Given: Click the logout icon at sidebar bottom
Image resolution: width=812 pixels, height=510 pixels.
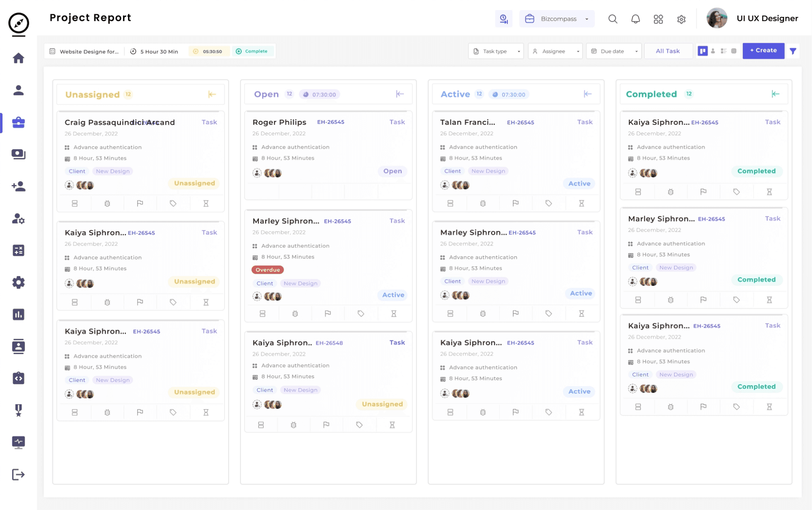Looking at the screenshot, I should (18, 474).
